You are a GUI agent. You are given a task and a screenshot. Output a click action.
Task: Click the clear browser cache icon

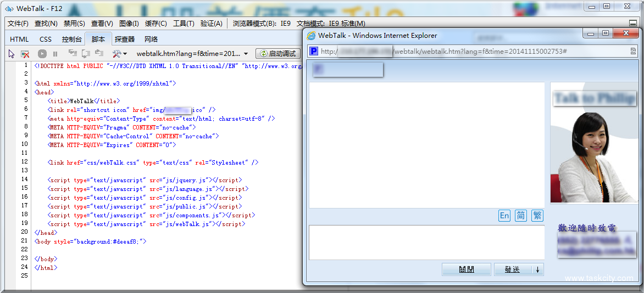click(25, 54)
